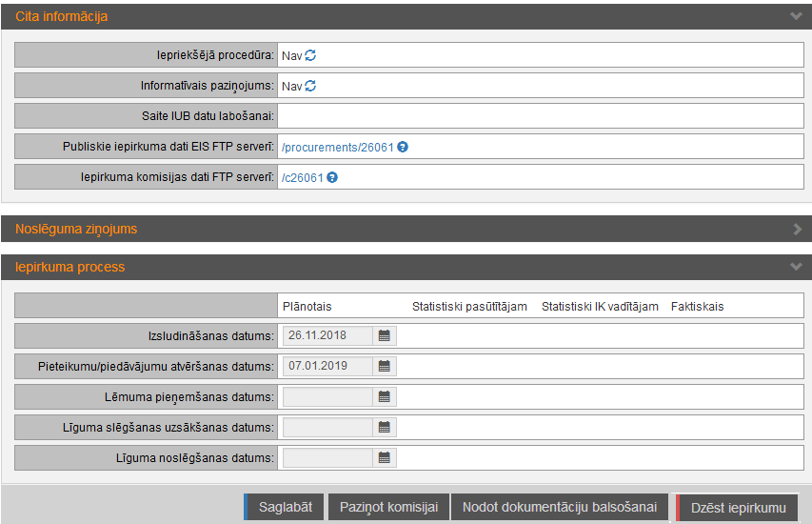Click refresh icon next to Iepriekšējā procedūra

tap(310, 55)
